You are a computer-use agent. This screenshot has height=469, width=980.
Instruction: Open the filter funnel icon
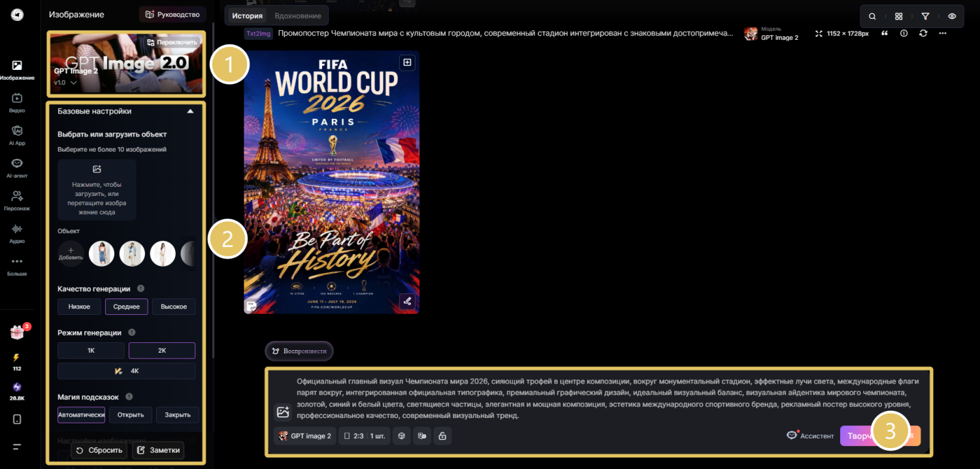pos(925,16)
